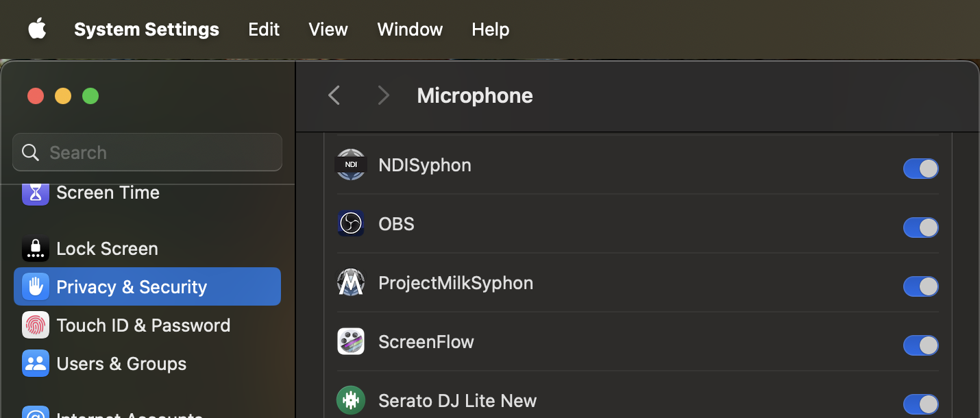
Task: Disable microphone access for OBS
Action: pos(920,228)
